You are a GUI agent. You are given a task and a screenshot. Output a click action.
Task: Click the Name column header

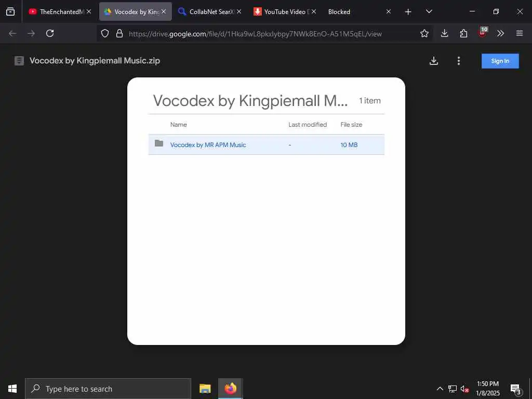(x=179, y=125)
